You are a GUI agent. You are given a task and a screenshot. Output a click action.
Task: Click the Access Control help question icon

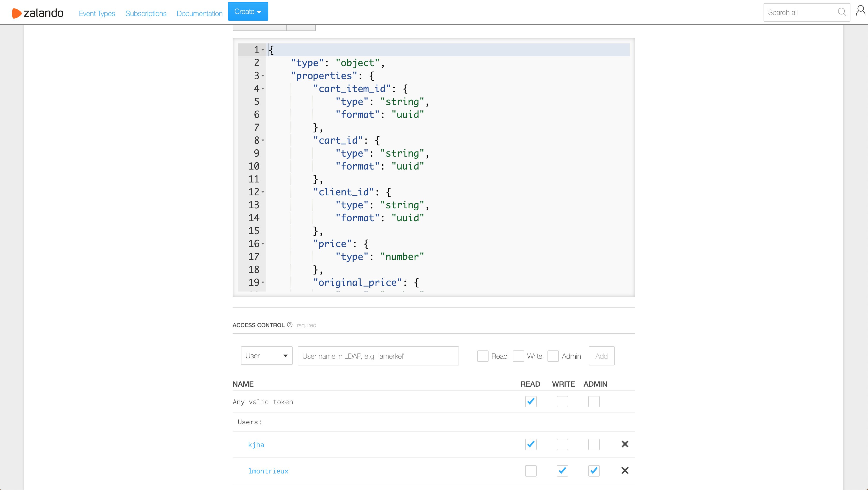click(290, 325)
